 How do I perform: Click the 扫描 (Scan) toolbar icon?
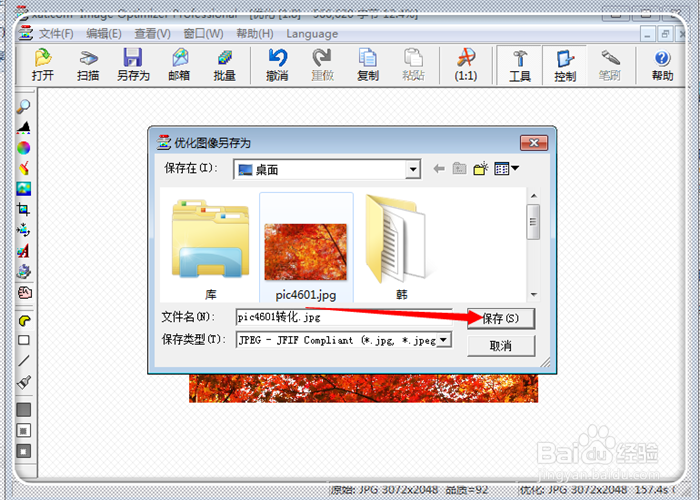(x=88, y=65)
